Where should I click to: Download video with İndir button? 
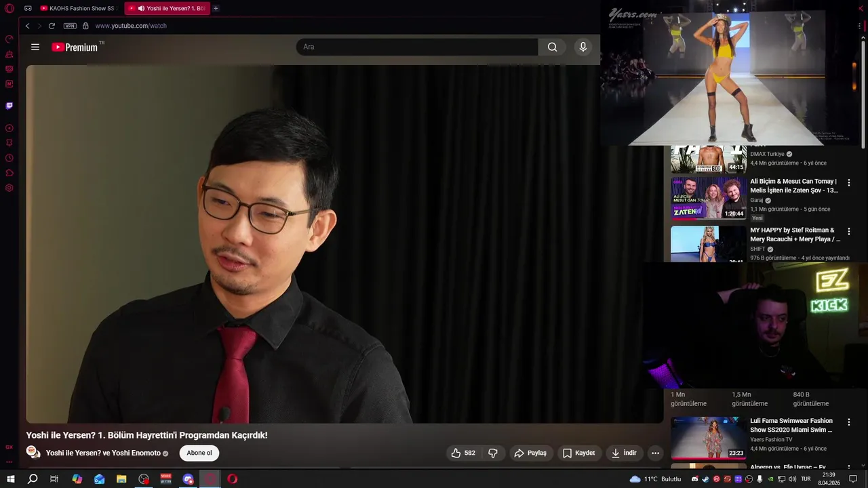pos(624,453)
